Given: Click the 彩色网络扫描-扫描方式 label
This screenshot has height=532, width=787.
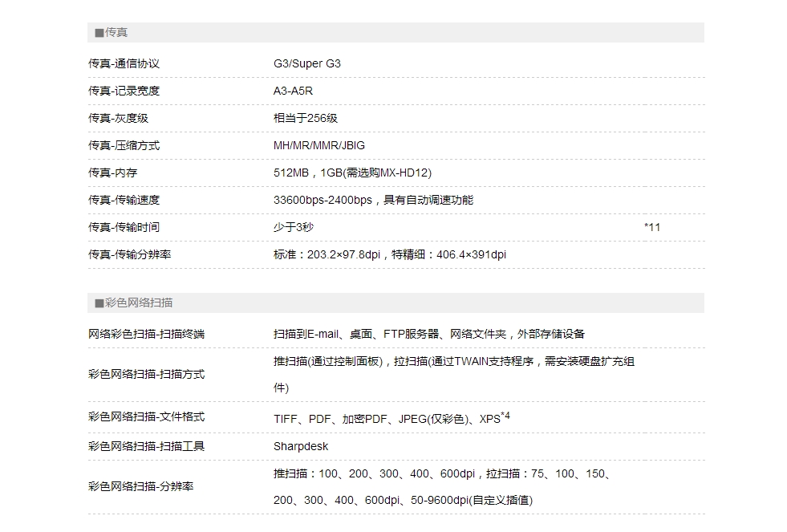Looking at the screenshot, I should [146, 374].
